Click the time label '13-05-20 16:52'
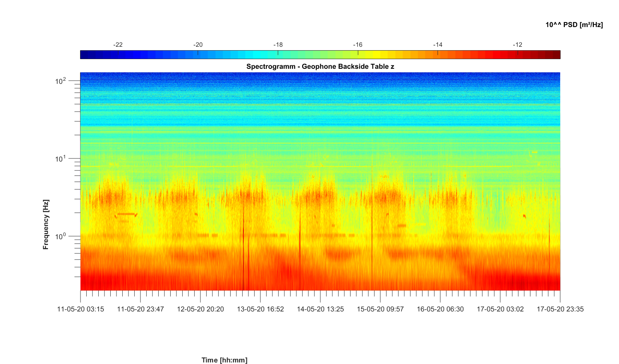619x364 pixels. 260,309
